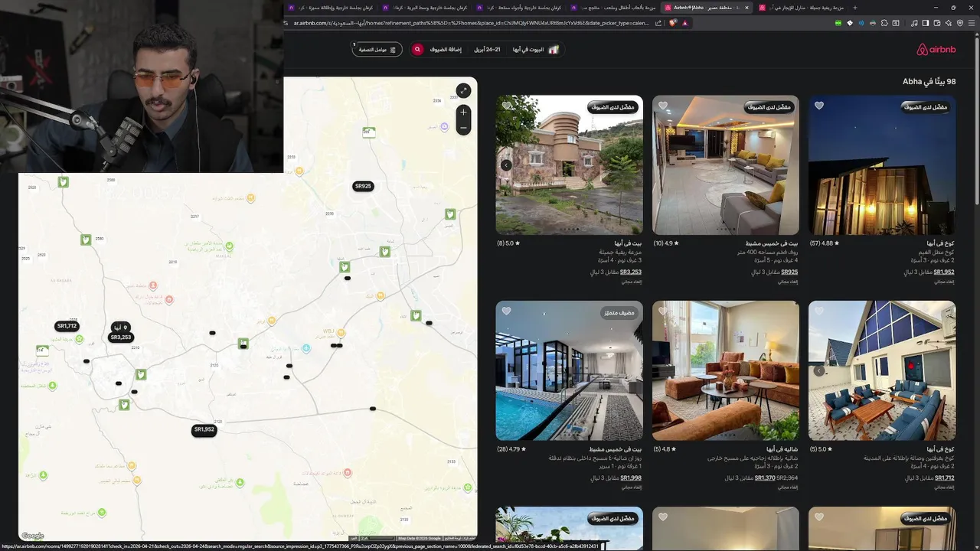Save the SR1,952 cabin listing with heart
This screenshot has width=980, height=551.
tap(819, 106)
